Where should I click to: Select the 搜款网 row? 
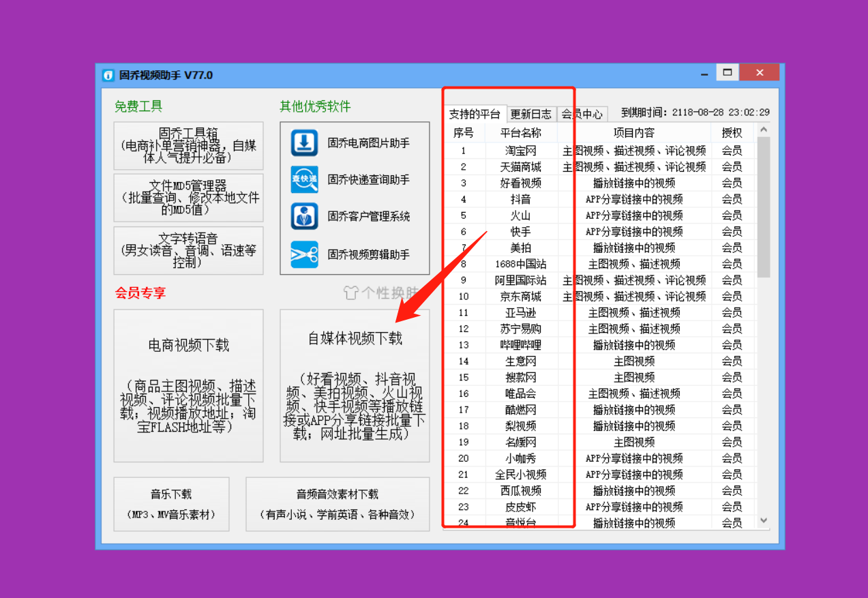(x=599, y=377)
